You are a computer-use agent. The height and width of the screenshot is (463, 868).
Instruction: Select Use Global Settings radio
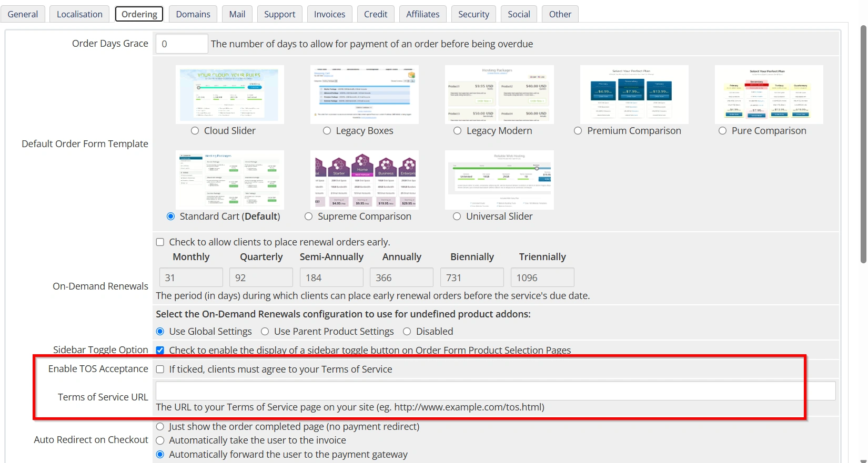pos(160,332)
